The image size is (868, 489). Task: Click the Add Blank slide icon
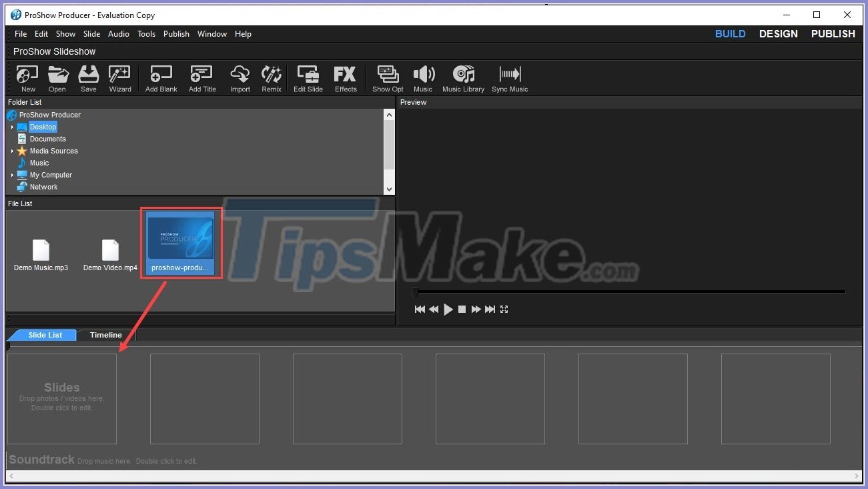click(160, 78)
